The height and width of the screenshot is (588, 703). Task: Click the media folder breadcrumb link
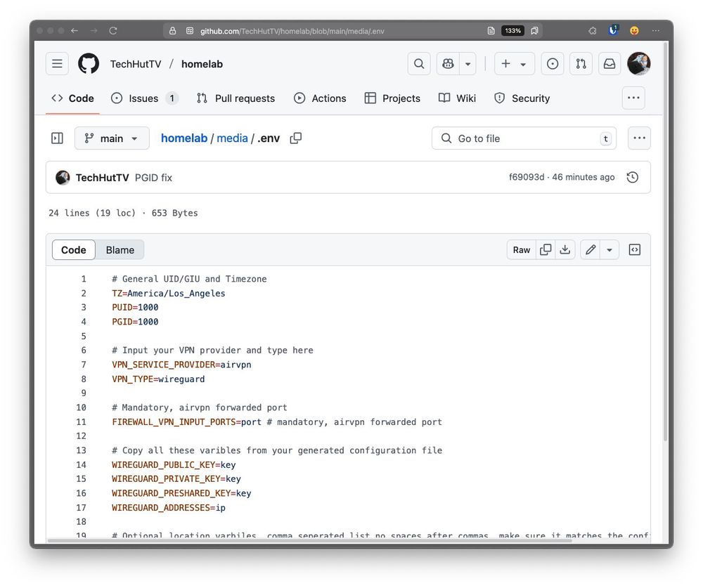(x=232, y=138)
